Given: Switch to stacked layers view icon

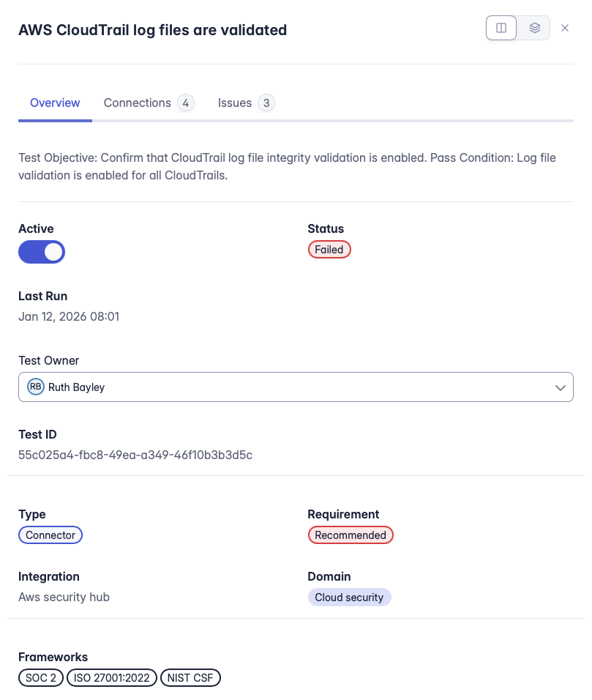Looking at the screenshot, I should [534, 28].
